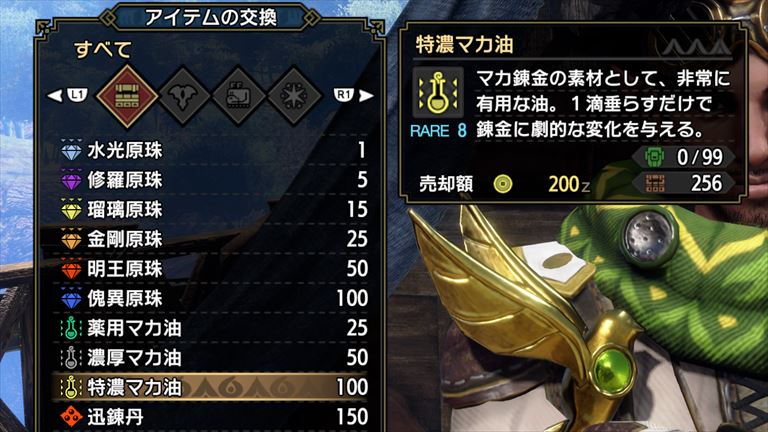The height and width of the screenshot is (432, 768).
Task: Select the star-shaped fourth category icon
Action: [x=294, y=96]
